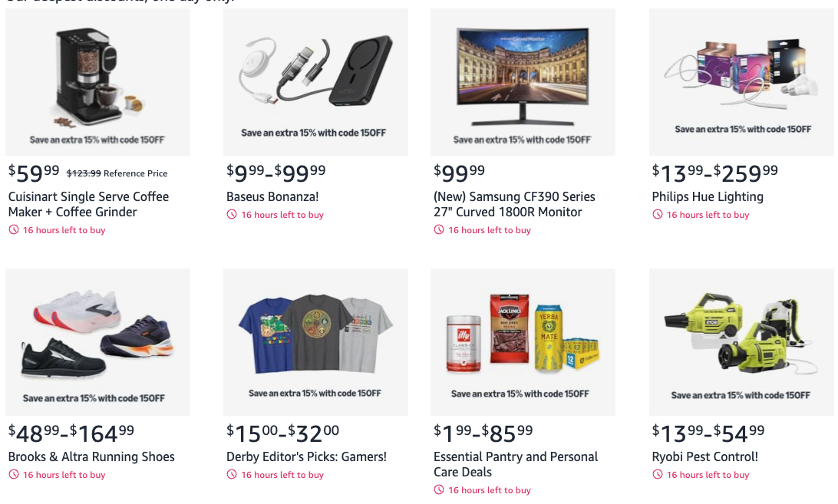Click the clock icon under Derby Editor's Picks

click(232, 475)
